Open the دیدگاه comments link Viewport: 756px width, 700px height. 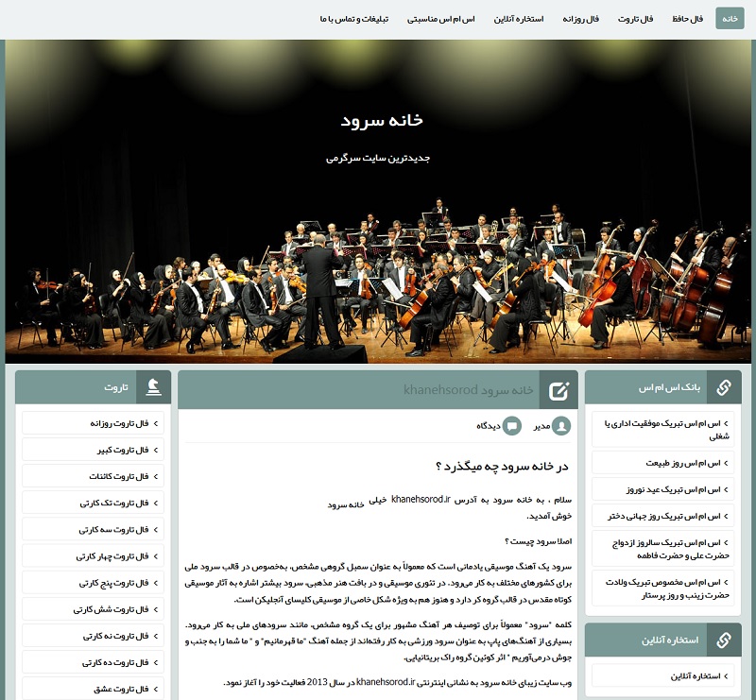coord(489,426)
